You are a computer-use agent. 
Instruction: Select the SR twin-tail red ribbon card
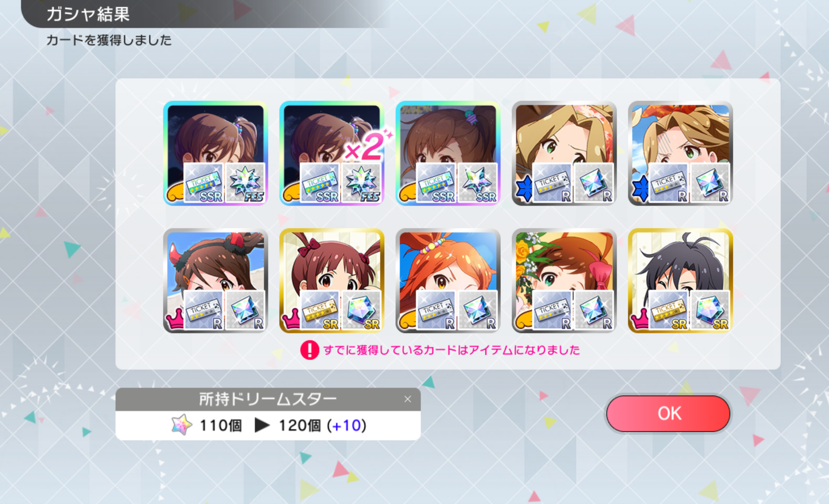331,280
